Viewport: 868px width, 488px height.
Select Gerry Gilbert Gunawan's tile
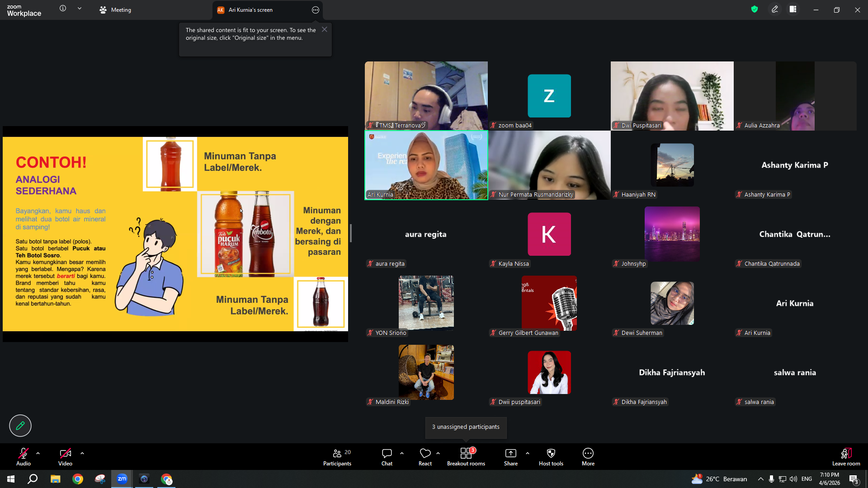tap(549, 303)
